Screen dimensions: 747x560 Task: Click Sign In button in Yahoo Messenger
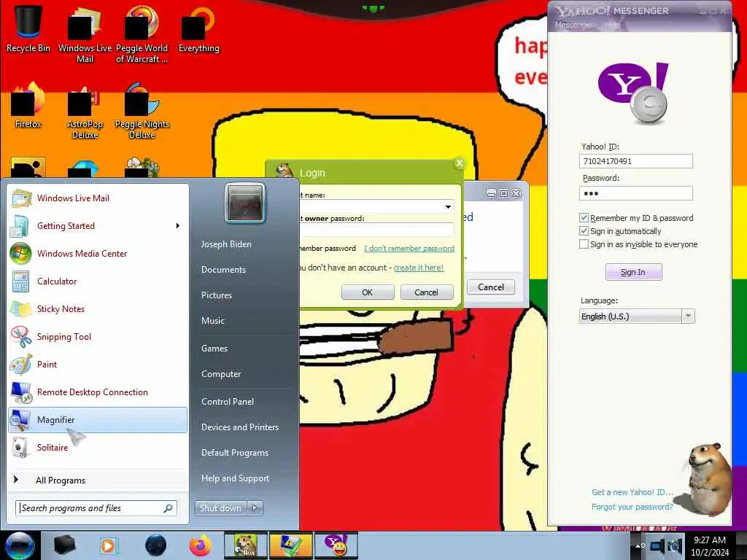point(633,272)
